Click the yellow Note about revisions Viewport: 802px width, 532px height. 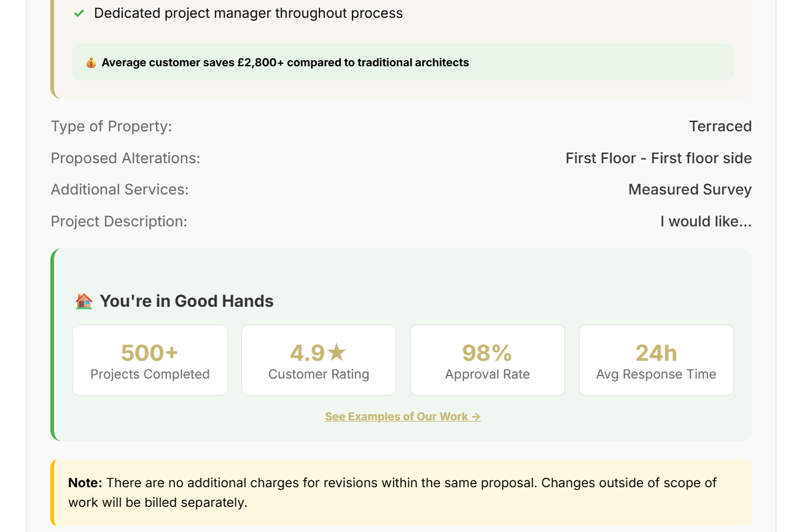coord(402,493)
